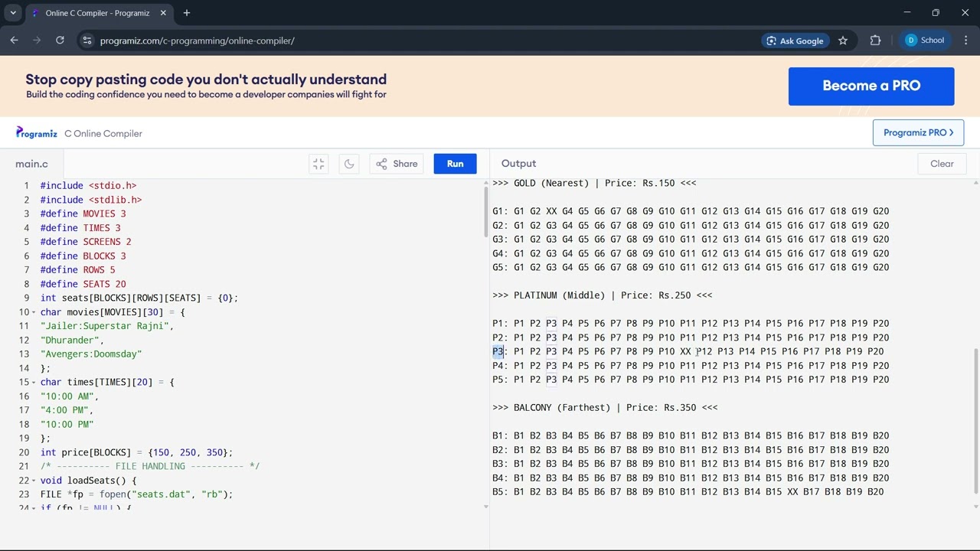Screen dimensions: 980x551
Task: Click the code editor vertical scrollbar
Action: tap(485, 210)
